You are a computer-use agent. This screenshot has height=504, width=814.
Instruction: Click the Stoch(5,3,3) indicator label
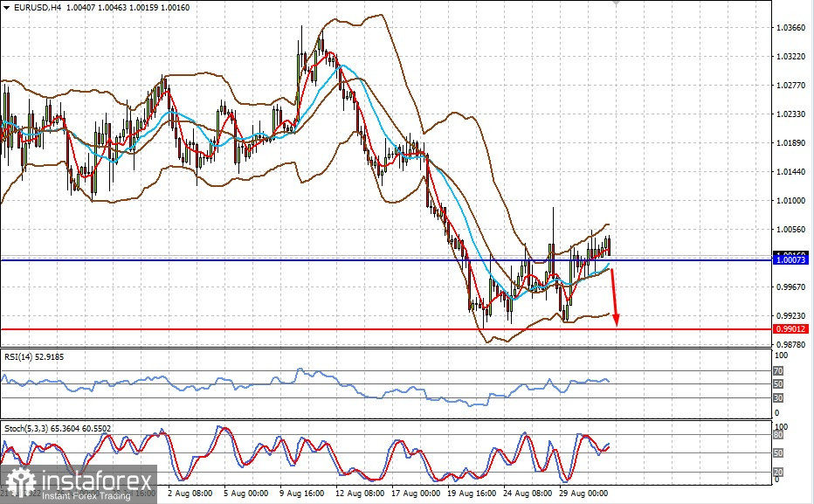(58, 429)
